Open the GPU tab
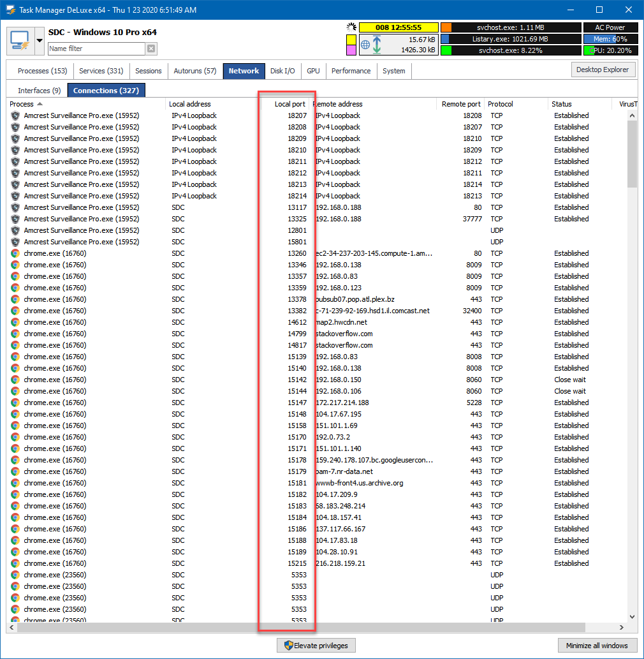The image size is (644, 659). (x=313, y=71)
